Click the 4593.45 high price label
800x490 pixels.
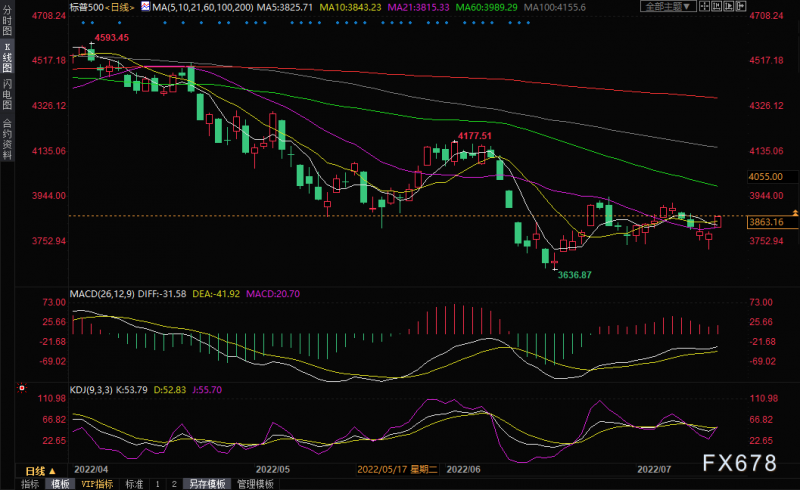click(x=111, y=37)
